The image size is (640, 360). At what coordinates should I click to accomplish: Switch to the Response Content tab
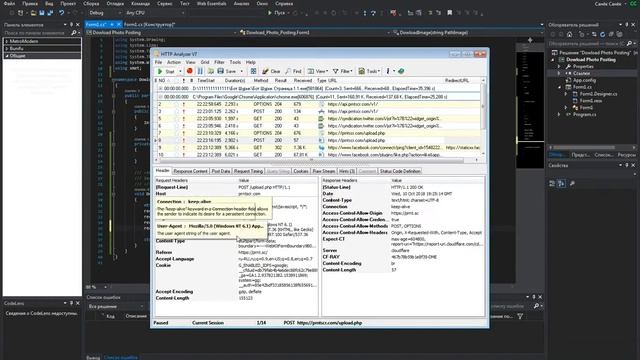191,171
